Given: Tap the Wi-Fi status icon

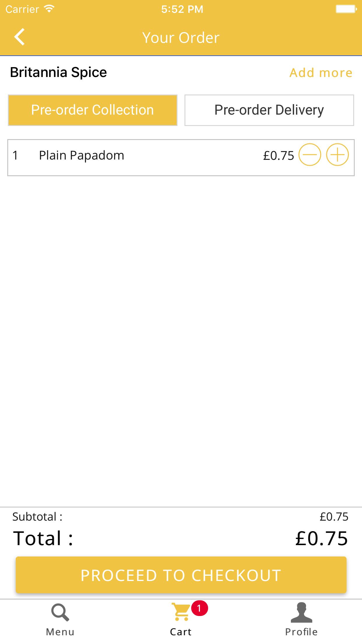Looking at the screenshot, I should pos(49,9).
